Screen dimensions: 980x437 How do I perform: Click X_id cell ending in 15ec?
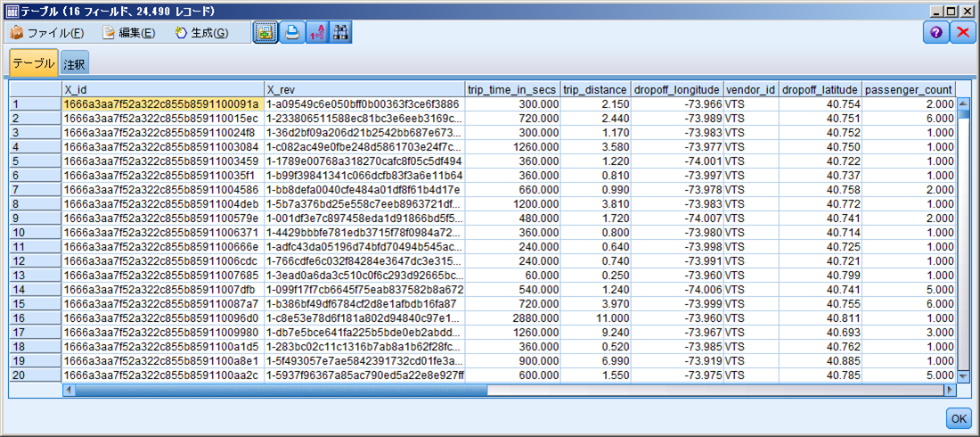click(x=163, y=118)
